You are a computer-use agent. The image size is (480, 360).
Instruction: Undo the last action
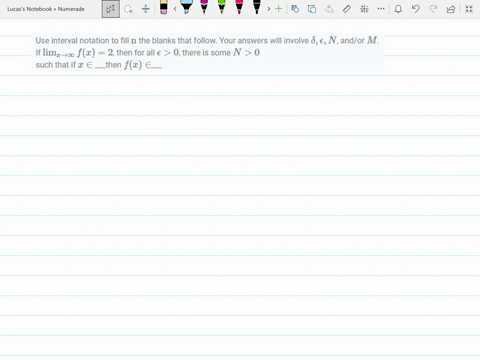[416, 9]
